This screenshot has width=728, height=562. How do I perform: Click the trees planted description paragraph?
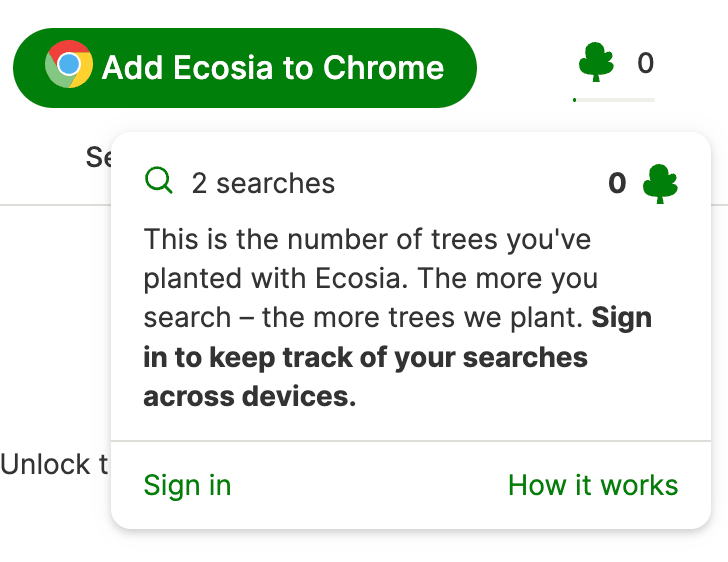point(397,317)
